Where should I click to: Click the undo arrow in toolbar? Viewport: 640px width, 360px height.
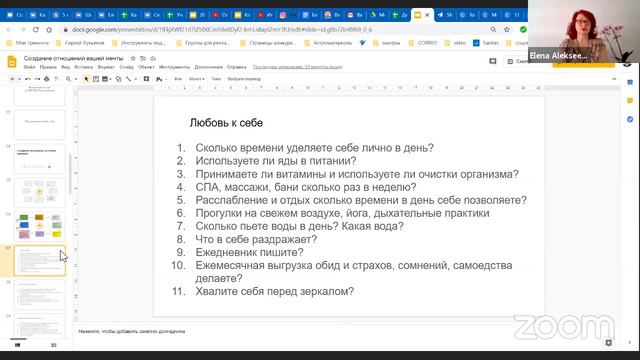point(28,79)
